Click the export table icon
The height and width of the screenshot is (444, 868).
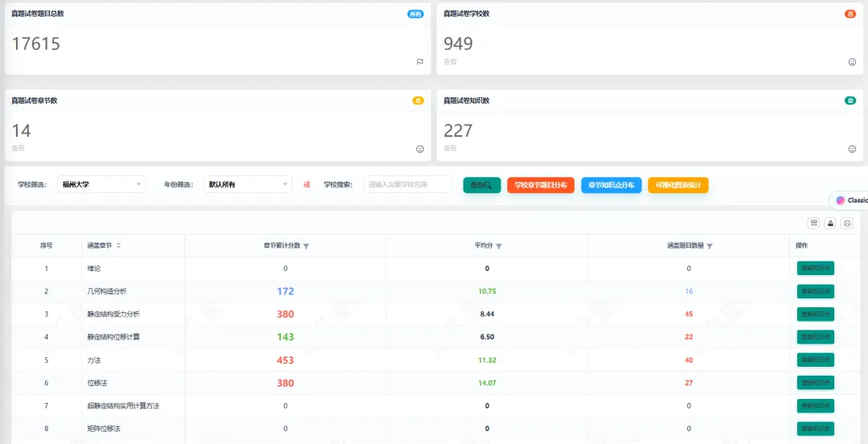[x=830, y=223]
